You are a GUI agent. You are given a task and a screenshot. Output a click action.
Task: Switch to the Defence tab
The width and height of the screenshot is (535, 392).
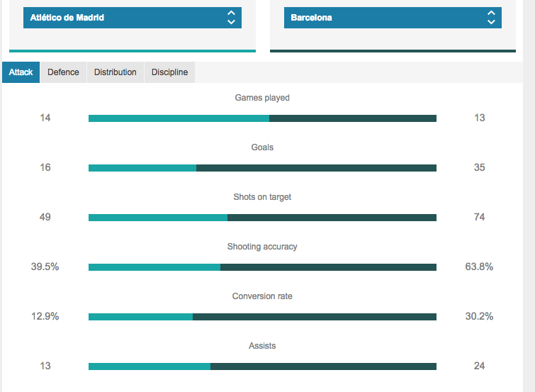point(63,72)
